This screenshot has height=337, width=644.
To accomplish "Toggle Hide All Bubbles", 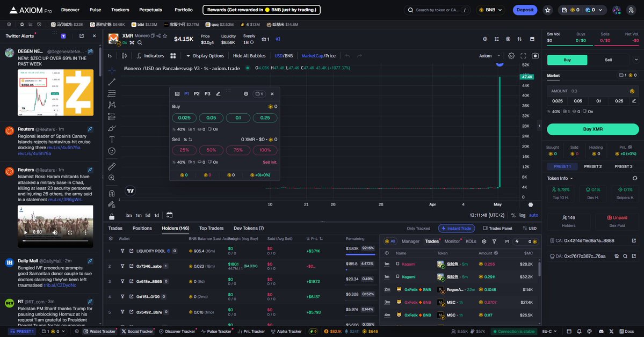I will coord(249,56).
